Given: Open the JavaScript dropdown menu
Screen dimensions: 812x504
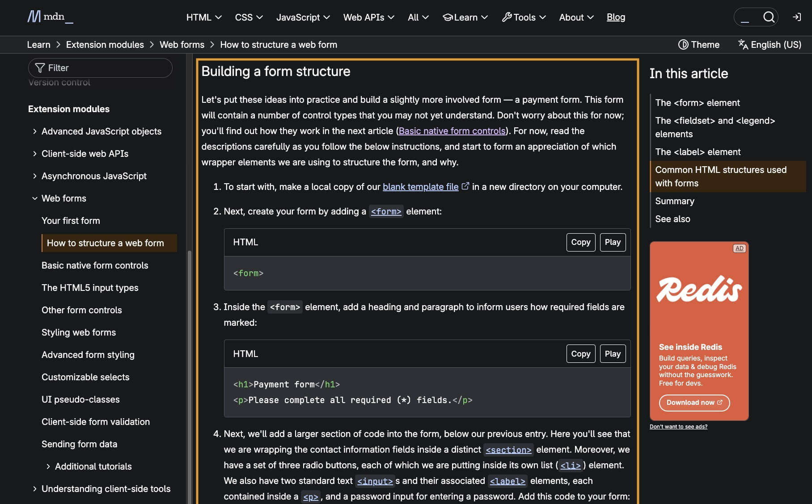Looking at the screenshot, I should pyautogui.click(x=303, y=17).
